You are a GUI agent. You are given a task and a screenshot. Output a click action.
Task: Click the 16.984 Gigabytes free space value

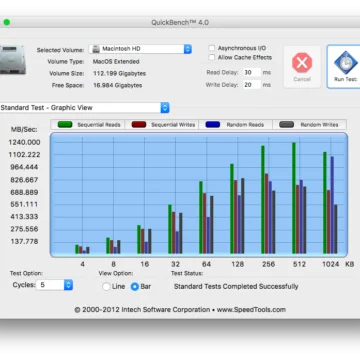tap(118, 85)
